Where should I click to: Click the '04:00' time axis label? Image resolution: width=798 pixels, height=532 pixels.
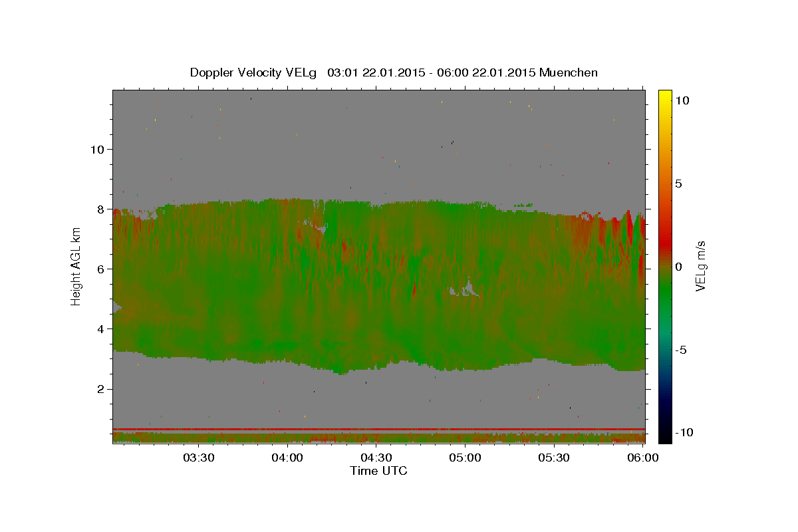(287, 458)
